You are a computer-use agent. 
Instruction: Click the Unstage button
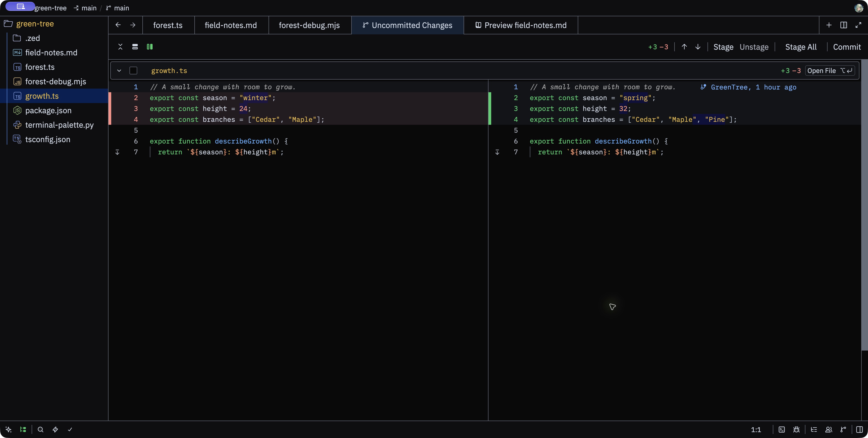(754, 47)
